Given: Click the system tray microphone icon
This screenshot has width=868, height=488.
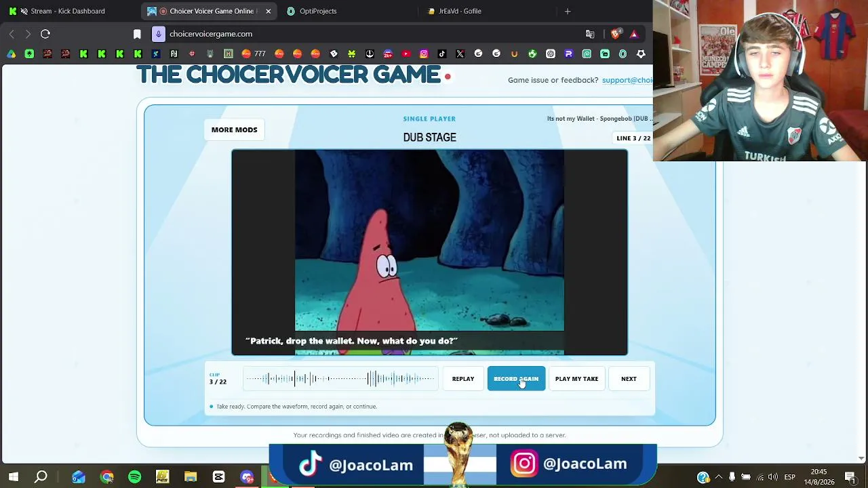Looking at the screenshot, I should click(732, 477).
